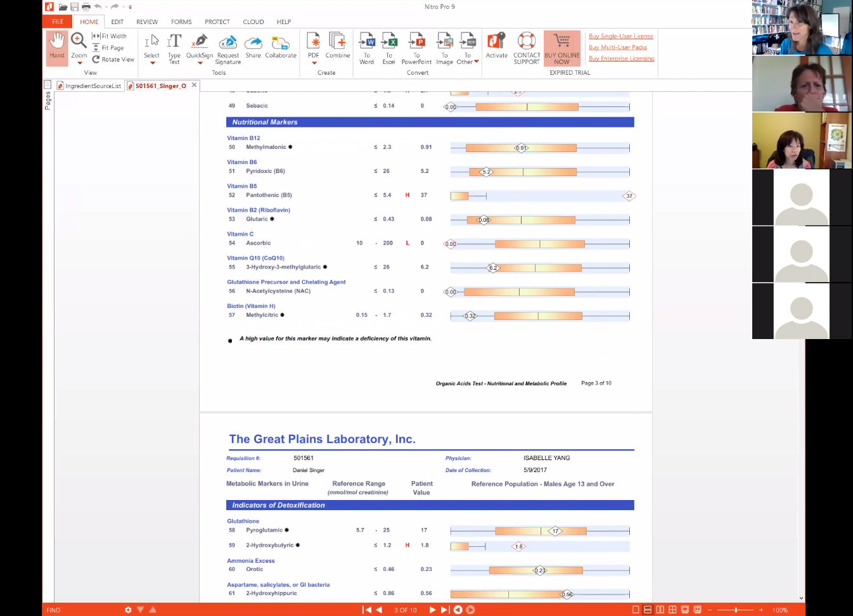853x616 pixels.
Task: Click the Buy Single-User License link
Action: pos(620,36)
